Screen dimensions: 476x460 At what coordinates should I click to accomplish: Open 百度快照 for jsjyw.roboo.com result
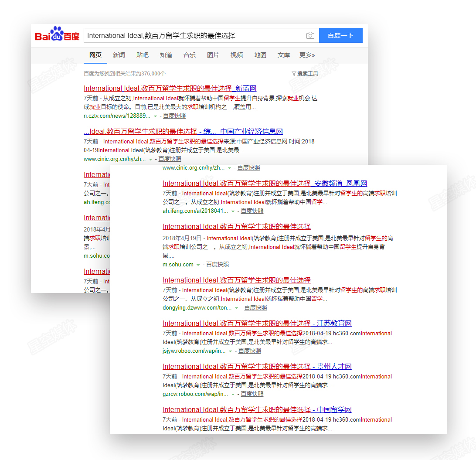249,351
